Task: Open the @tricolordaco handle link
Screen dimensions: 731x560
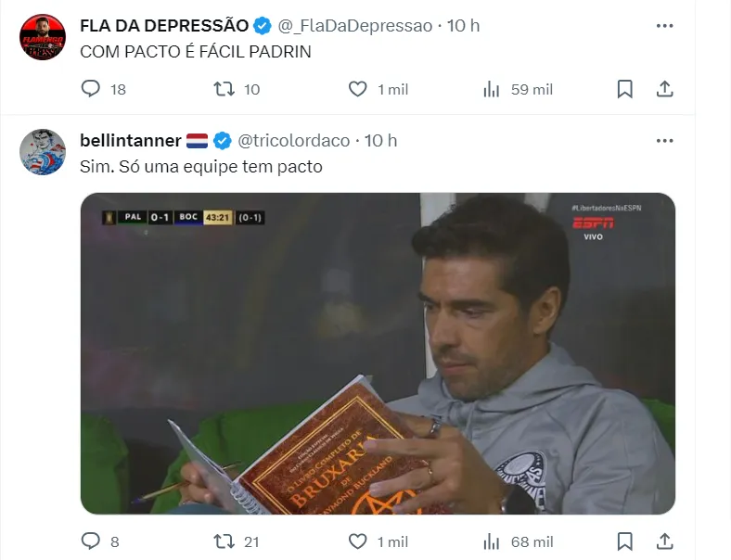Action: pos(294,141)
